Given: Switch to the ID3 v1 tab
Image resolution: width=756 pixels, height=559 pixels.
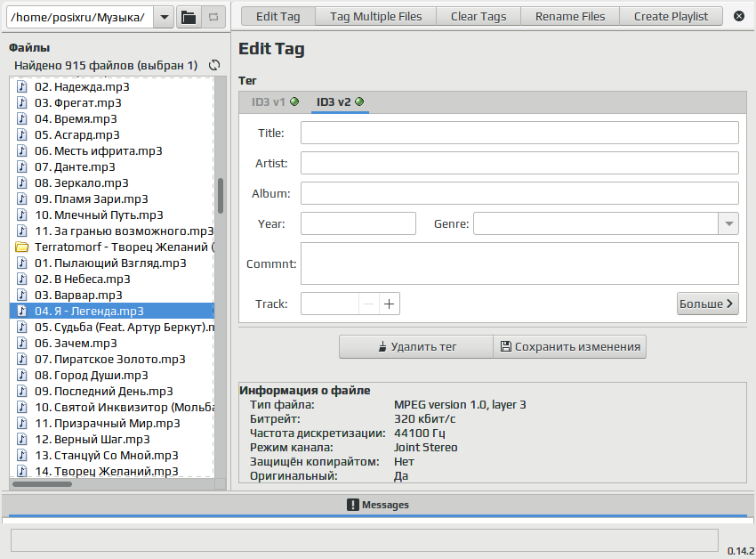Looking at the screenshot, I should [x=276, y=102].
